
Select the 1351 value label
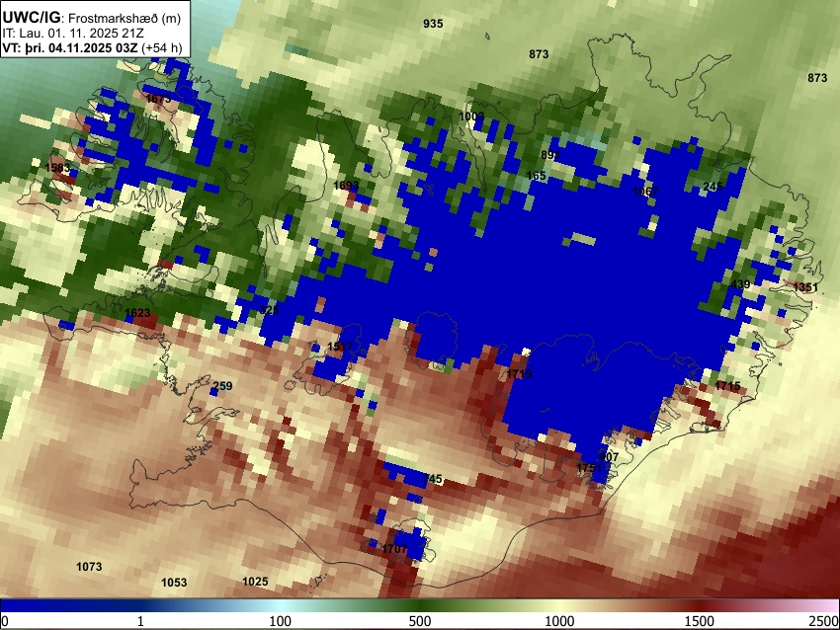(805, 287)
